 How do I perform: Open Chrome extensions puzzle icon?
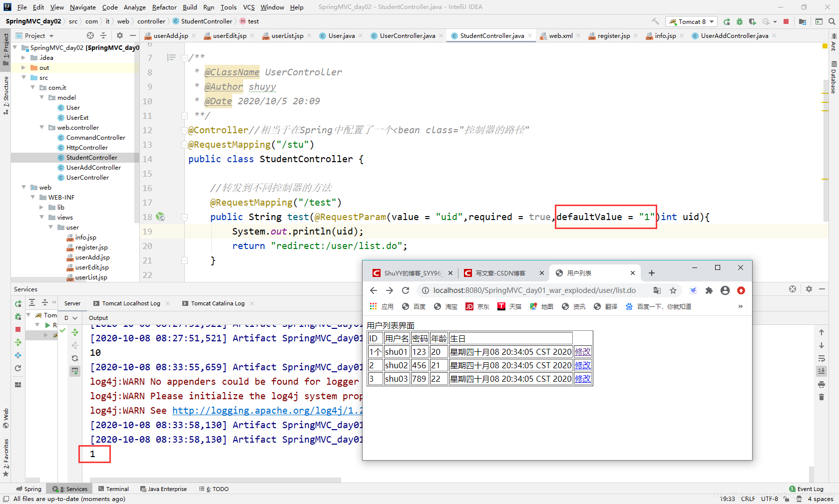coord(709,290)
